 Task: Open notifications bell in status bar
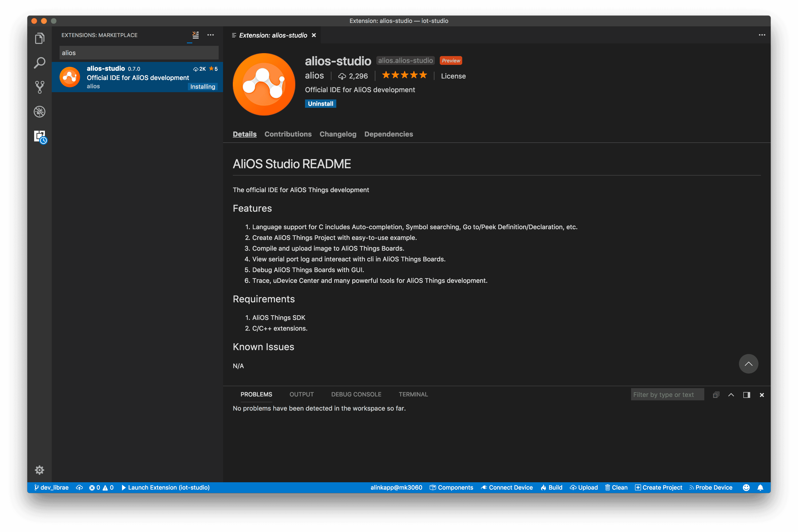pos(760,488)
